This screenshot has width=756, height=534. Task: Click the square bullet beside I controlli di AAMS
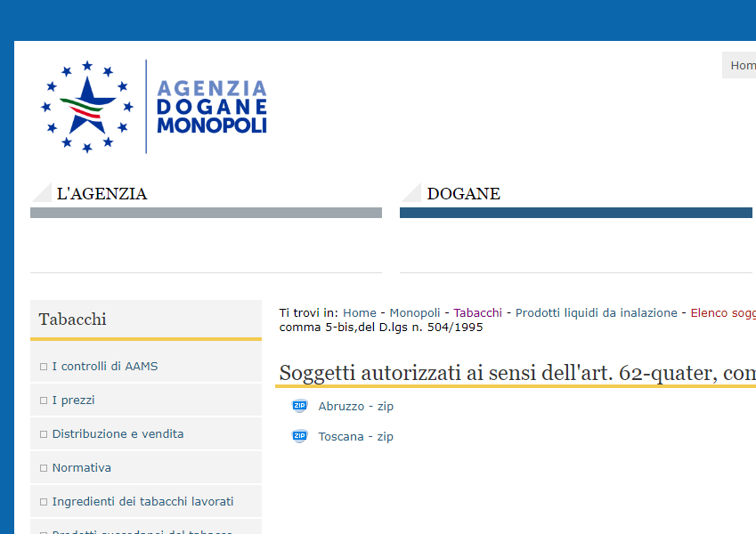44,367
